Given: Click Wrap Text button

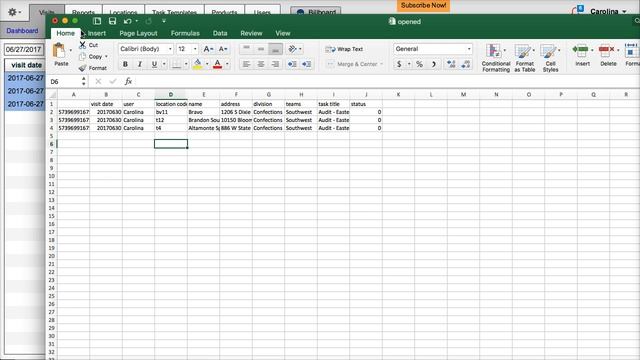Looking at the screenshot, I should [344, 49].
